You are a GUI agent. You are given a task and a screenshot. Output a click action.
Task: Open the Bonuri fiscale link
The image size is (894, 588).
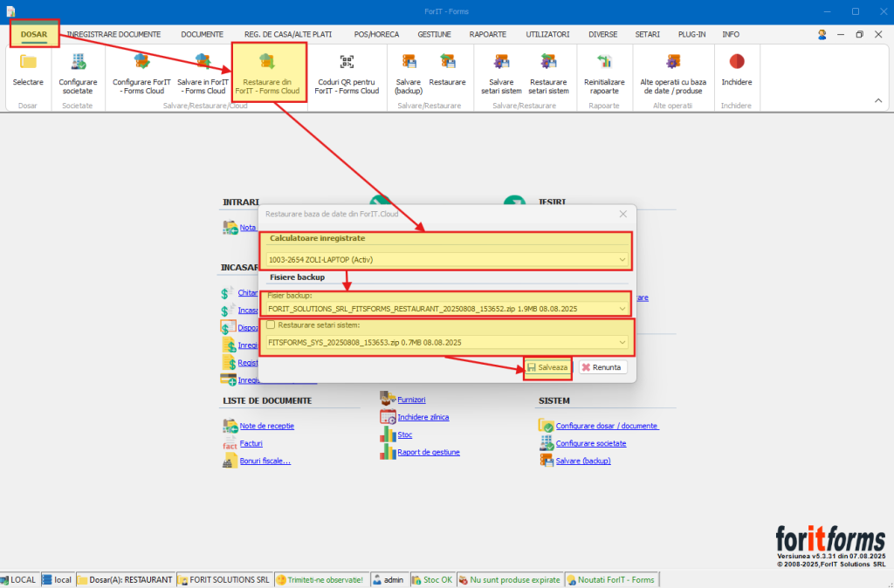point(265,461)
